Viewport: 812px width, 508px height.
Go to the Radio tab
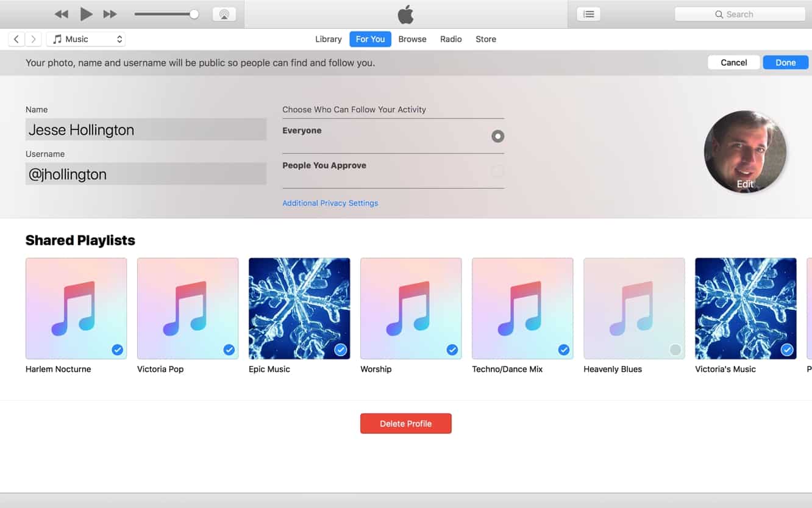pos(451,39)
